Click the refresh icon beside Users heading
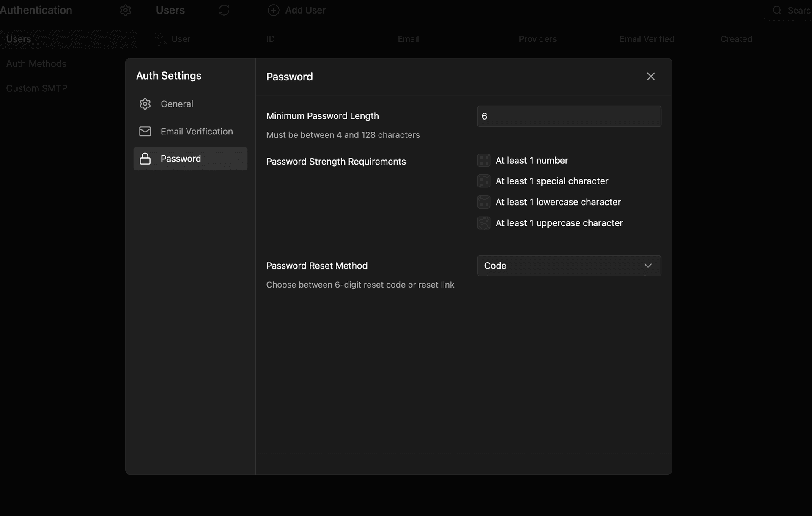 pyautogui.click(x=224, y=10)
